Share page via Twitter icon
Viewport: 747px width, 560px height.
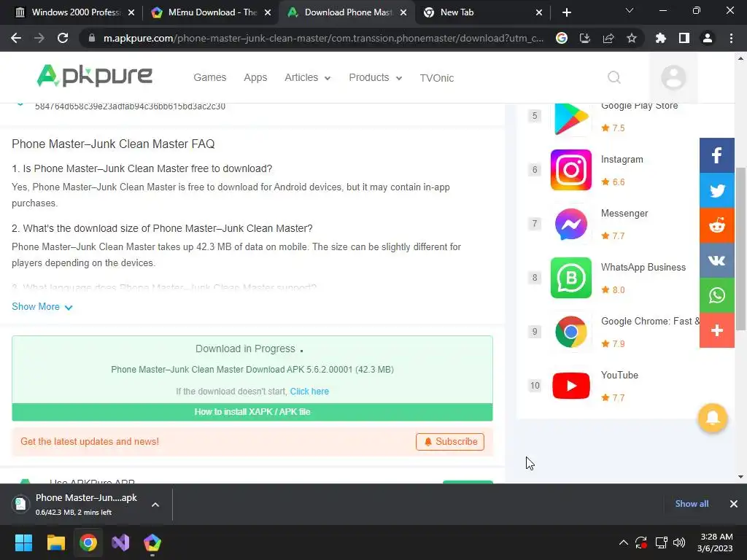(716, 190)
